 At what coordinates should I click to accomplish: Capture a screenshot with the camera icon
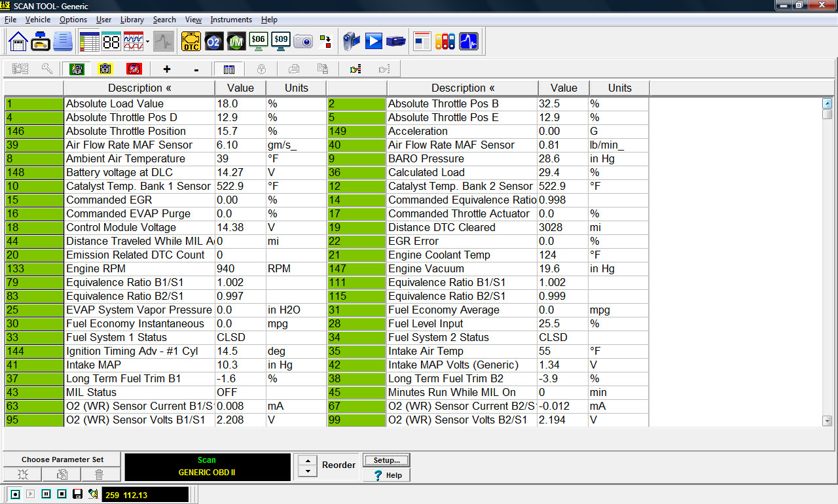pyautogui.click(x=303, y=41)
